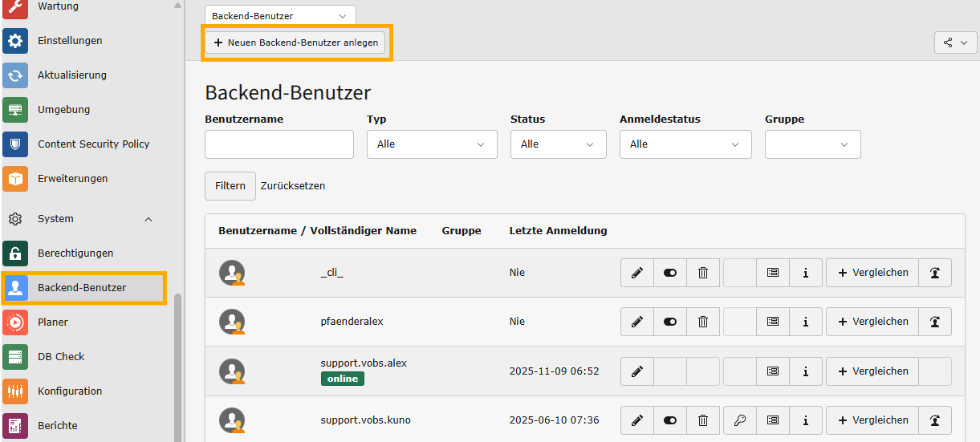
Task: Switch to user pfaenderalex via impersonate icon
Action: click(x=935, y=322)
